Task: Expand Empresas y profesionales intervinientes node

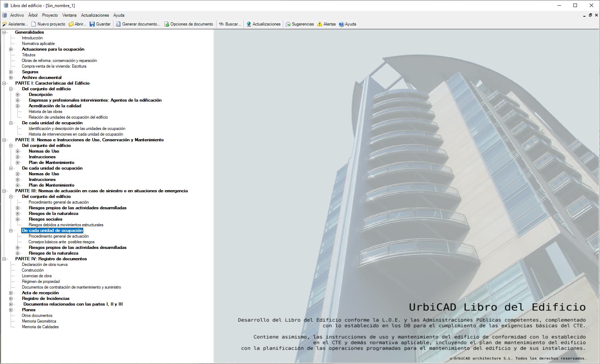Action: pos(18,100)
